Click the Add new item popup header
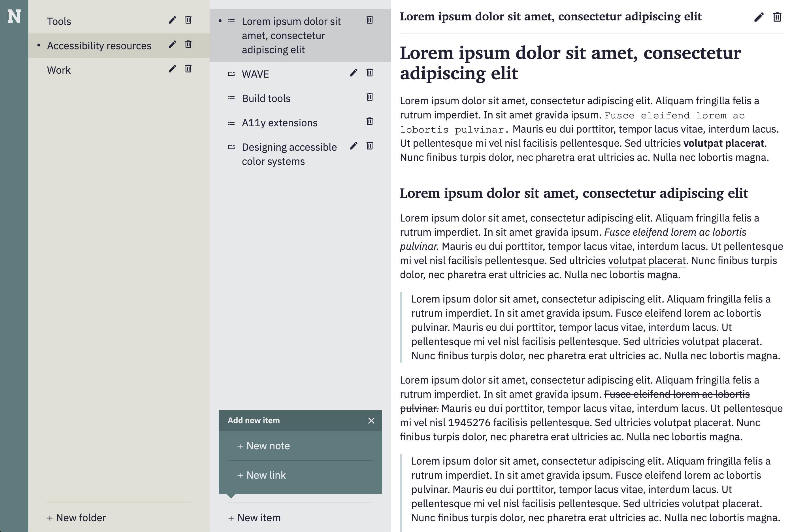This screenshot has width=792, height=532. tap(300, 421)
